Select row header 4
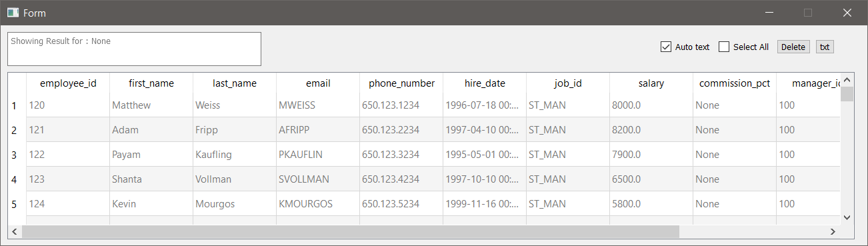Image resolution: width=868 pixels, height=246 pixels. pyautogui.click(x=17, y=179)
